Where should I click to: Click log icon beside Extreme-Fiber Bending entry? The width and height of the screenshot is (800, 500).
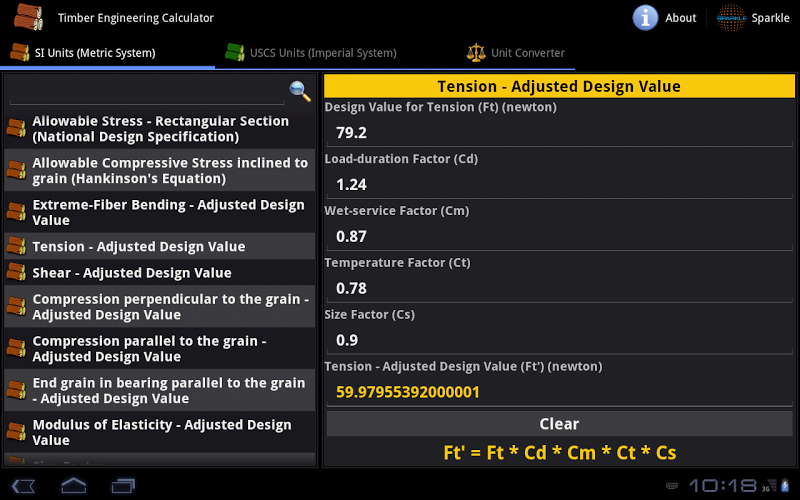(x=16, y=212)
